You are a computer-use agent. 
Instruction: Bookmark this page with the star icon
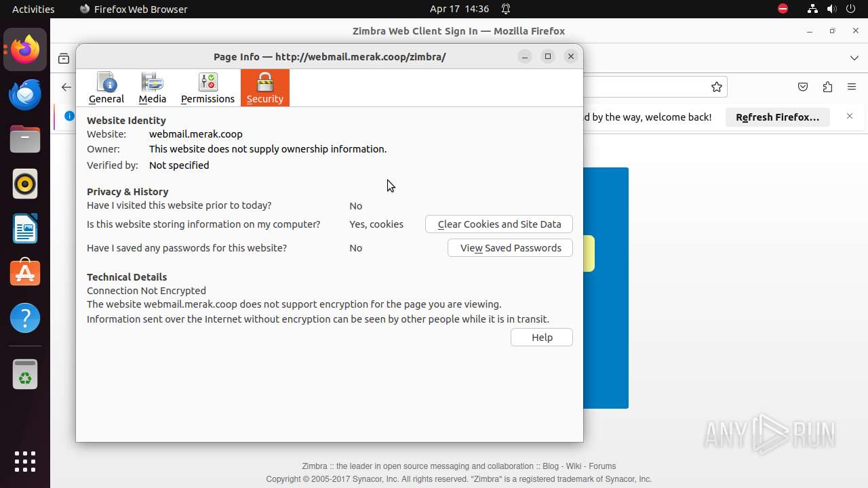717,87
